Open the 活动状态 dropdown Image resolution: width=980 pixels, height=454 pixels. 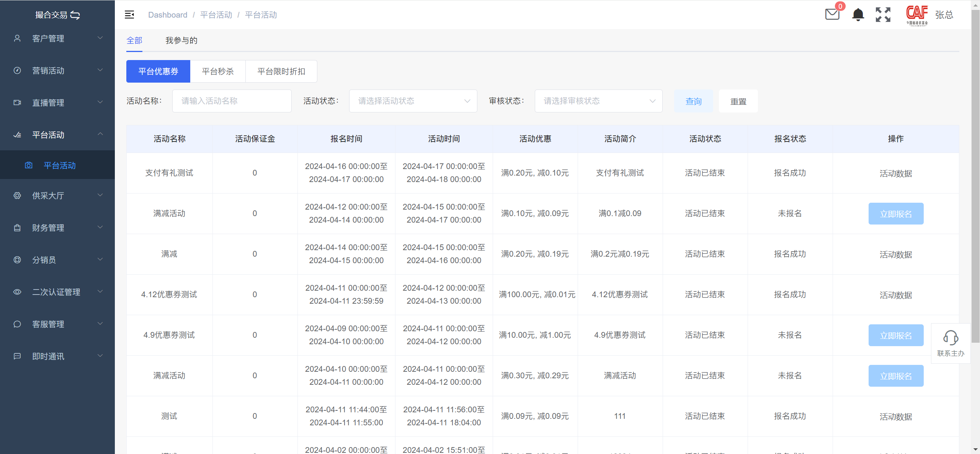(413, 101)
